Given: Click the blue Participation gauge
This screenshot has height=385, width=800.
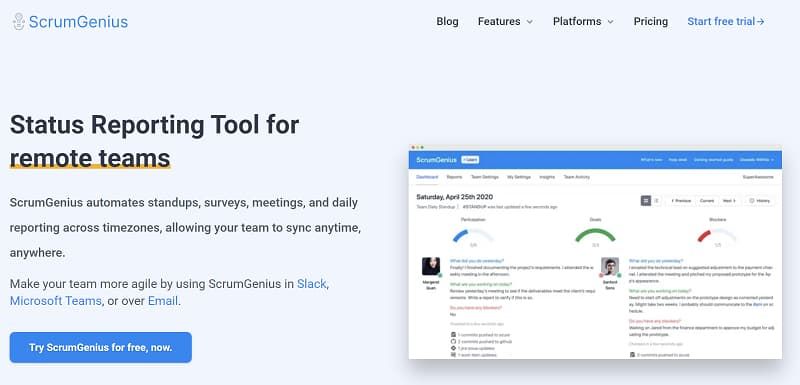Looking at the screenshot, I should point(473,236).
